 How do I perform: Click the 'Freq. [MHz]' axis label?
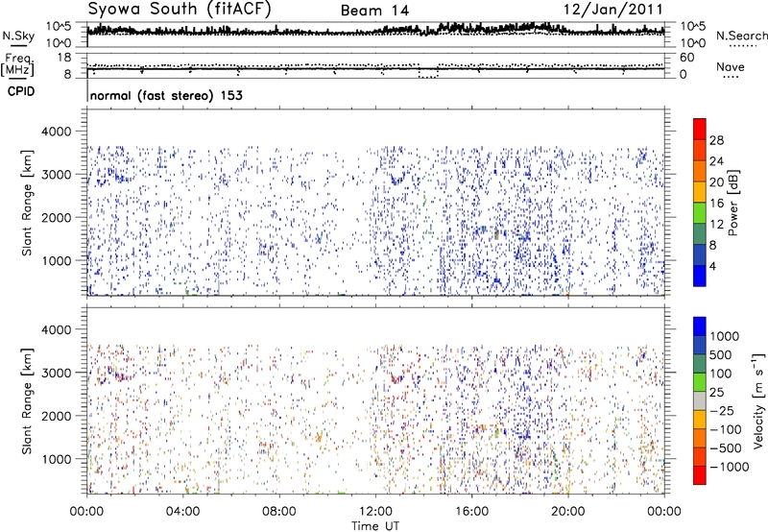(17, 65)
